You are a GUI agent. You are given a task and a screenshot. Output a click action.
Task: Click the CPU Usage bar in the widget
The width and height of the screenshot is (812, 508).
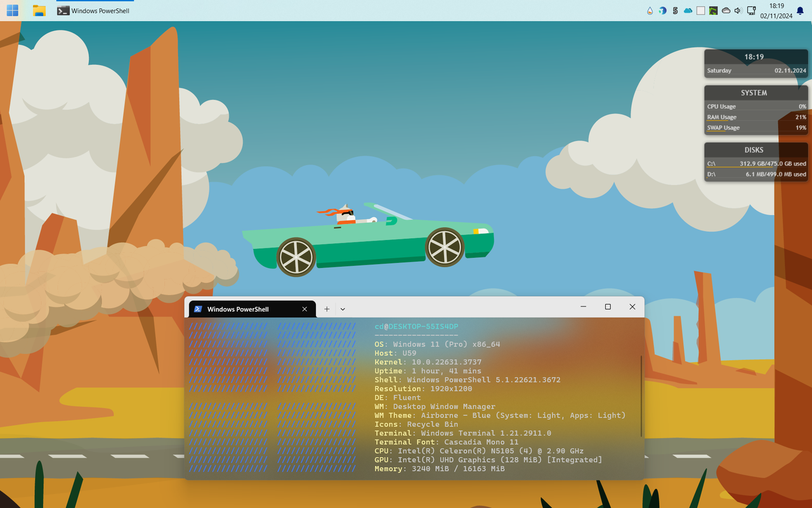[x=756, y=107]
